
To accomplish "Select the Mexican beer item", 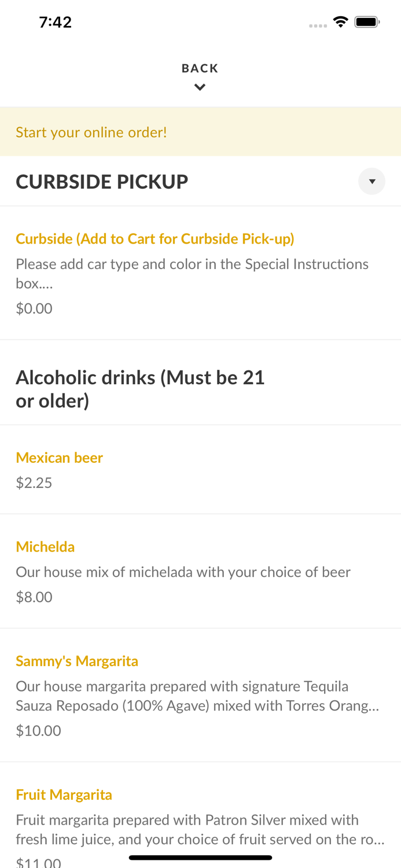I will click(x=59, y=457).
